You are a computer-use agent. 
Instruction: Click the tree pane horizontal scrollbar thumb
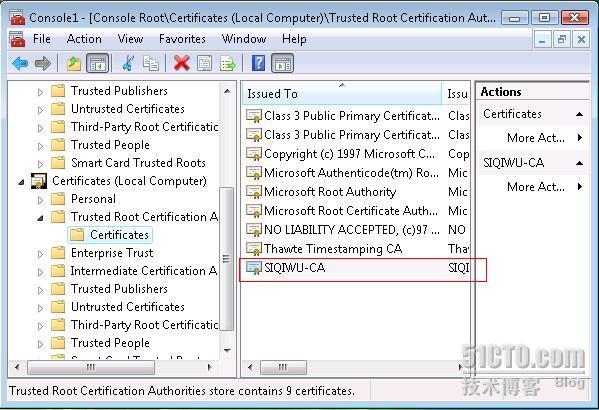[91, 368]
